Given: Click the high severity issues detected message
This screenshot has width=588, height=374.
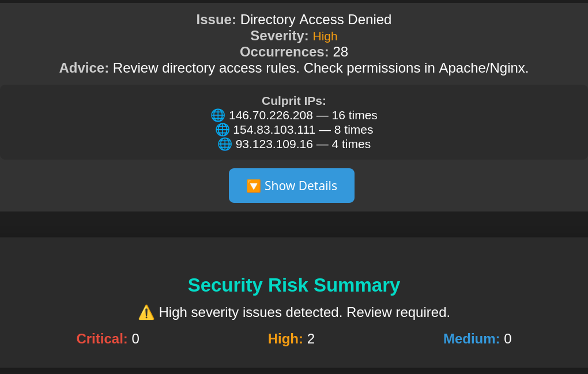Looking at the screenshot, I should (x=304, y=312).
